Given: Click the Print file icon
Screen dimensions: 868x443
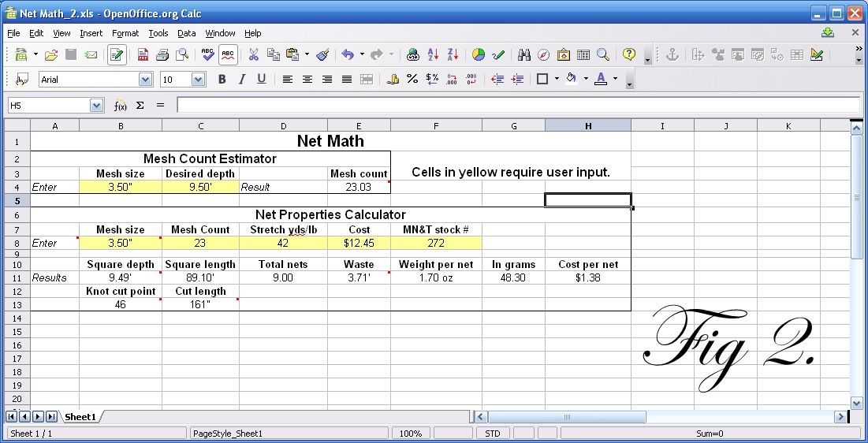Looking at the screenshot, I should (x=162, y=55).
